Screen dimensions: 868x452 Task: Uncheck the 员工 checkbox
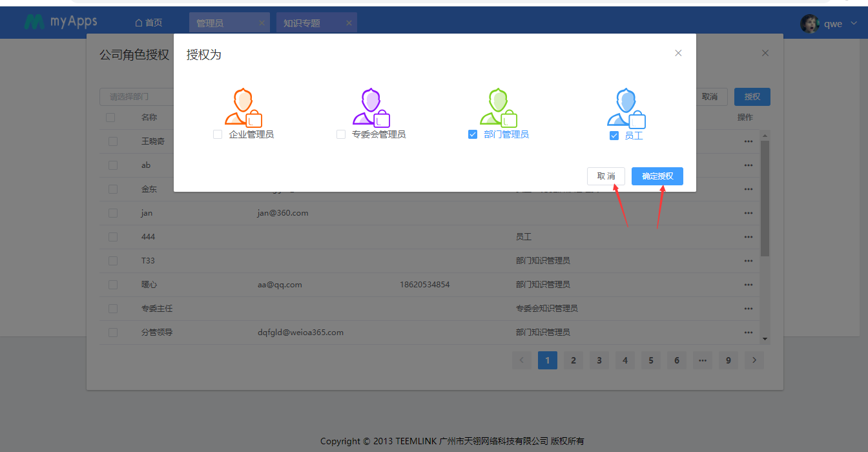point(614,136)
